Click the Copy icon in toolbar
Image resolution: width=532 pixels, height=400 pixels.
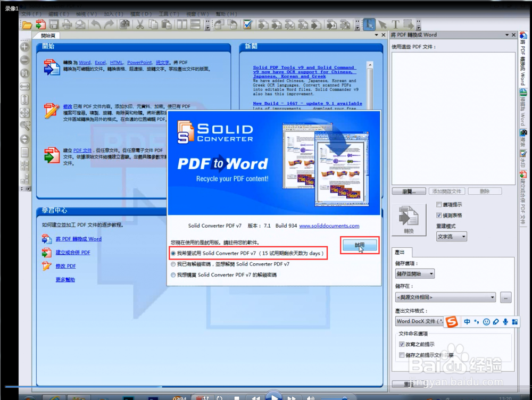pos(153,25)
